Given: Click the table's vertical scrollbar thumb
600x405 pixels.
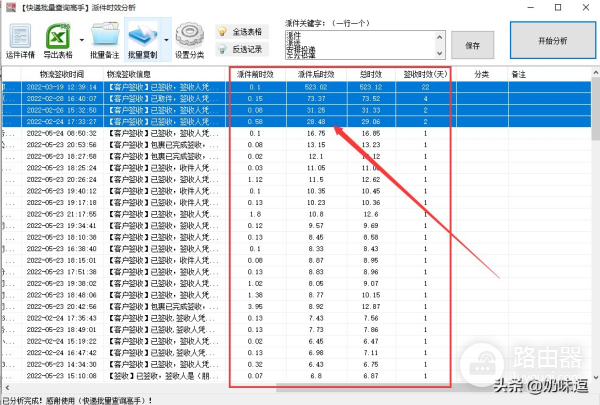Looking at the screenshot, I should (596, 109).
